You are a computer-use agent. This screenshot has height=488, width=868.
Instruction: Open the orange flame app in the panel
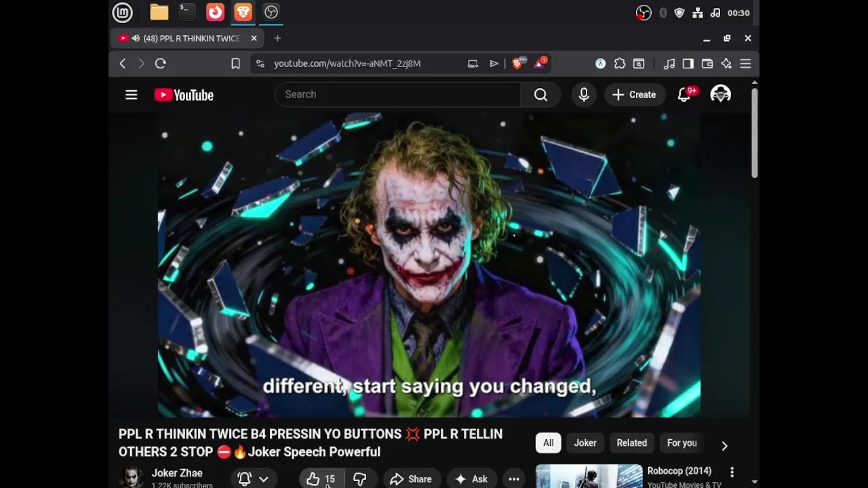215,12
